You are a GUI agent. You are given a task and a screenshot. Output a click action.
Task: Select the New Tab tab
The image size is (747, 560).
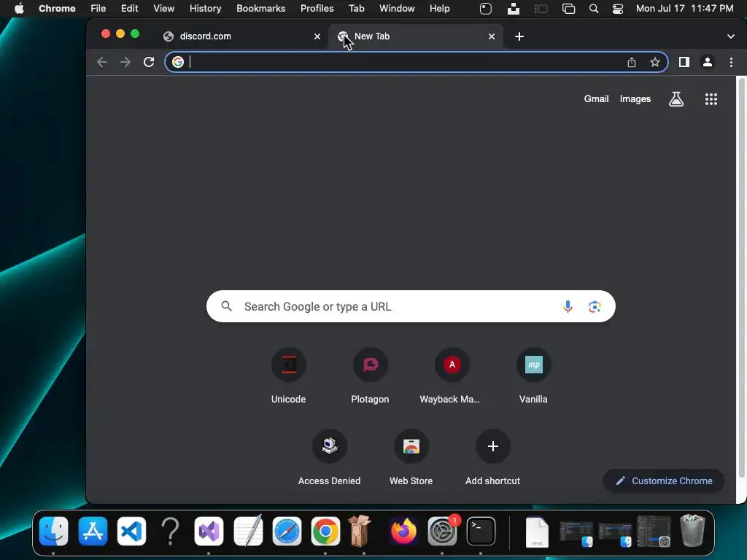tap(414, 36)
